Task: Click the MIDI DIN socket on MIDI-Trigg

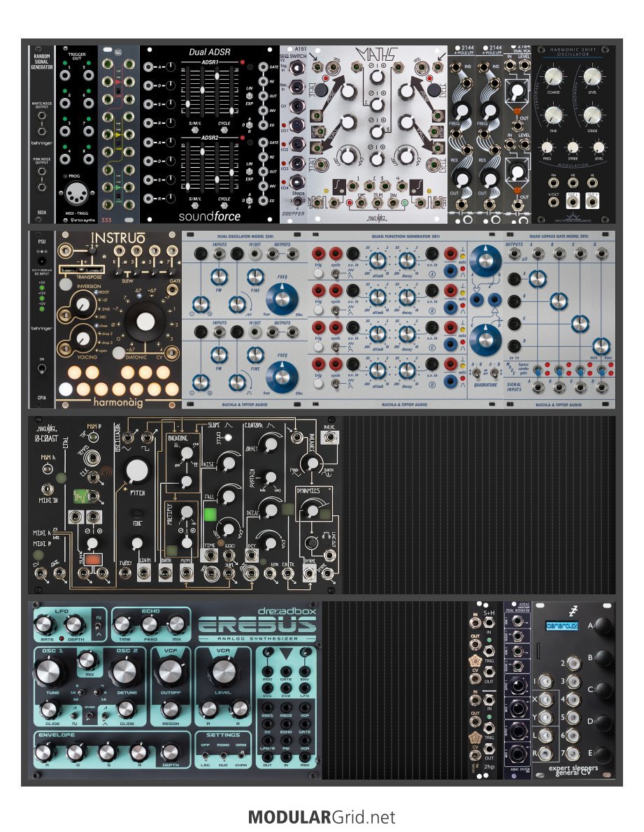Action: (x=76, y=194)
